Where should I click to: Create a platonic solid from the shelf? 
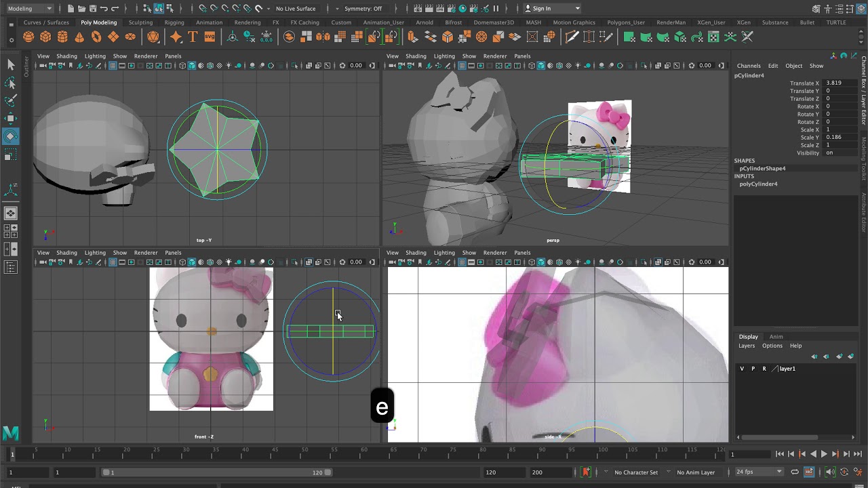tap(153, 37)
